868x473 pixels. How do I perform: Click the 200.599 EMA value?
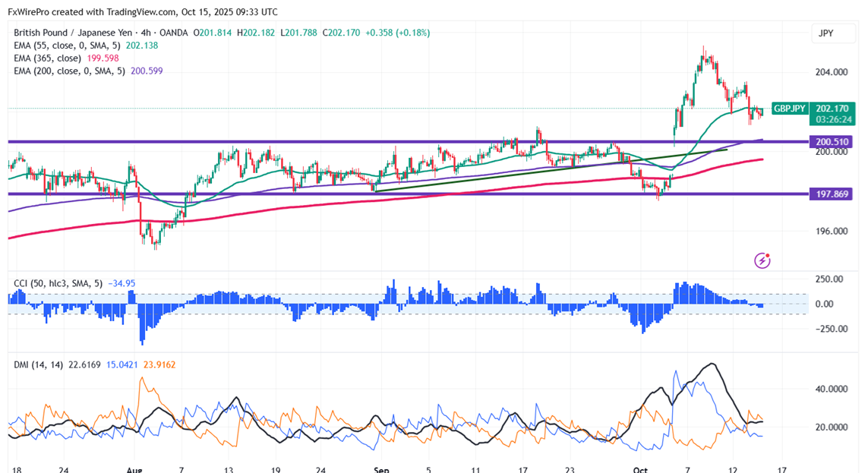147,71
